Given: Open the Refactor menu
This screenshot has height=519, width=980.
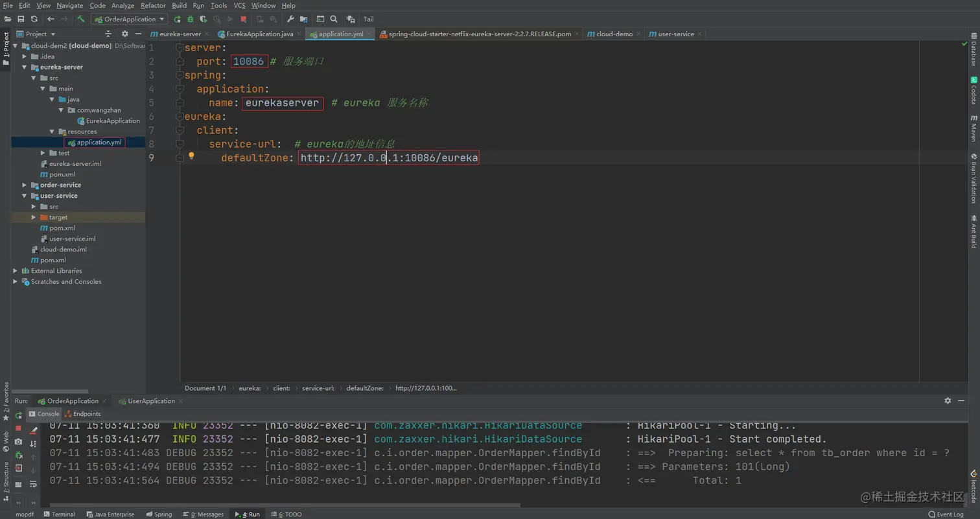Looking at the screenshot, I should [x=153, y=5].
